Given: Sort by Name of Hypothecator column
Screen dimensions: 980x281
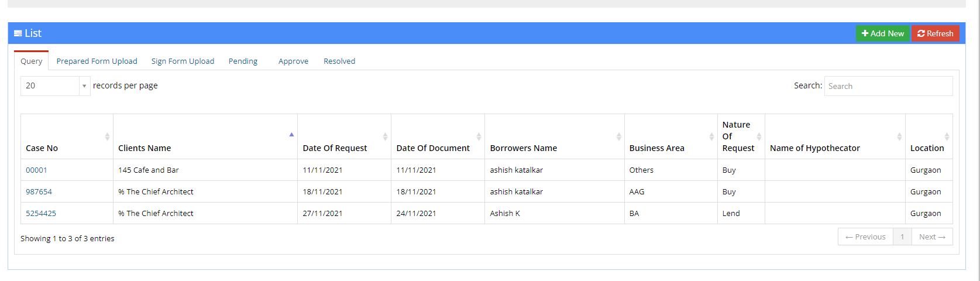Looking at the screenshot, I should [x=899, y=136].
